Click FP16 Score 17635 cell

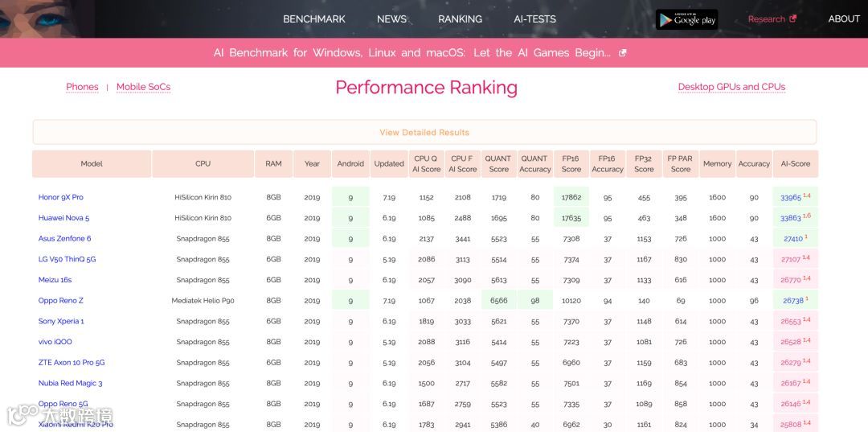coord(571,218)
